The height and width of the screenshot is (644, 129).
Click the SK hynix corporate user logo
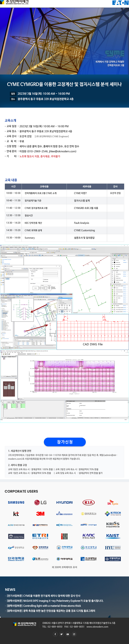(x=113, y=503)
